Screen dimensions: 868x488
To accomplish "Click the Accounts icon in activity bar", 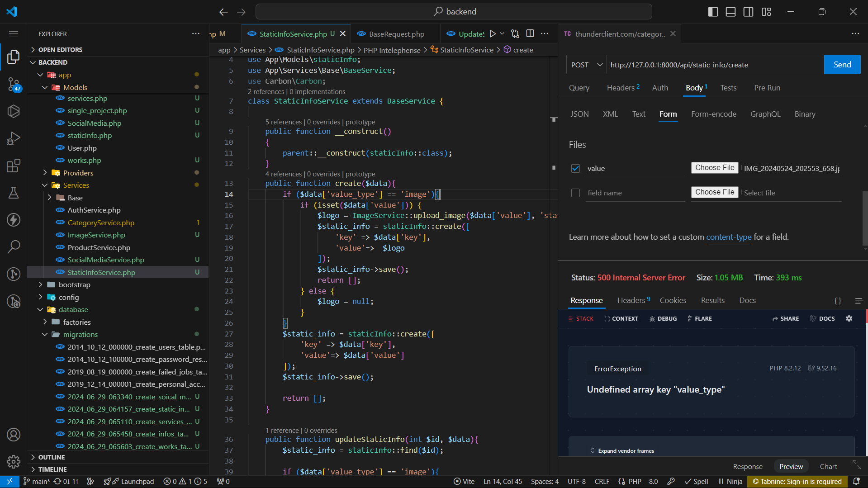I will [x=14, y=435].
